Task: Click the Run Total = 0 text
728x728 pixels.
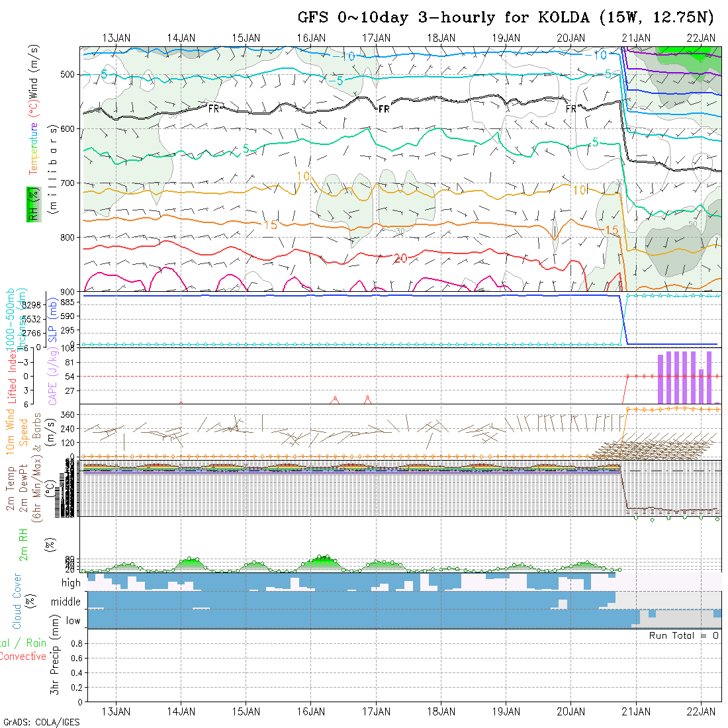Action: [x=684, y=635]
